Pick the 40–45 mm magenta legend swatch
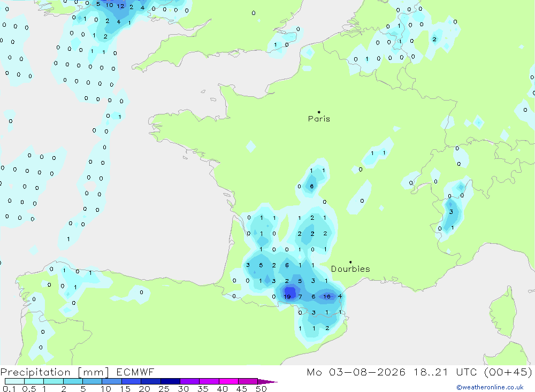 tap(228, 381)
